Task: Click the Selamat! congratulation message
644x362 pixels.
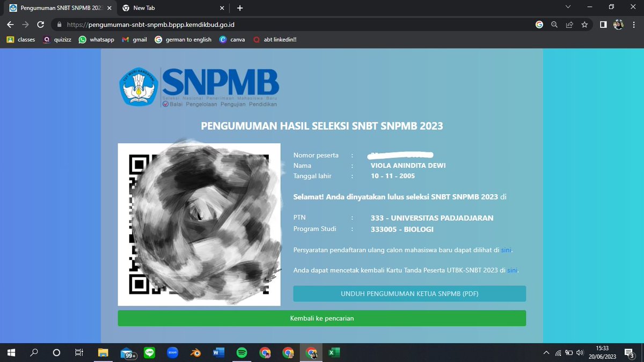Action: click(x=400, y=197)
